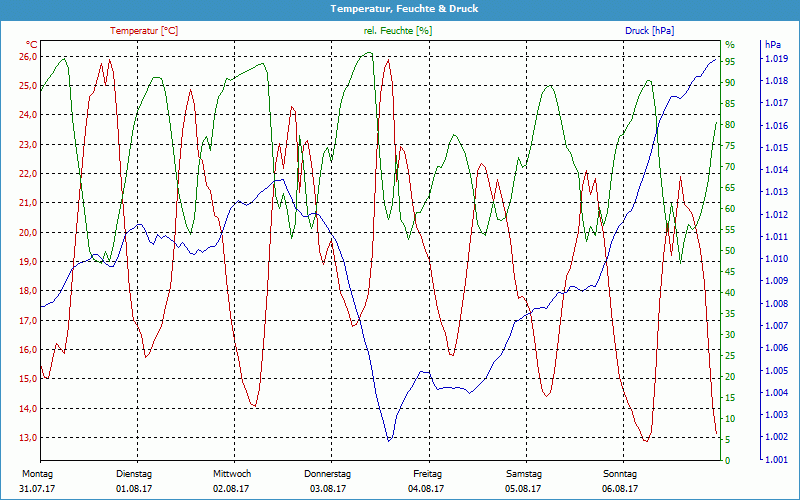Click the '24,0' temperature axis value
The image size is (800, 500).
(28, 115)
